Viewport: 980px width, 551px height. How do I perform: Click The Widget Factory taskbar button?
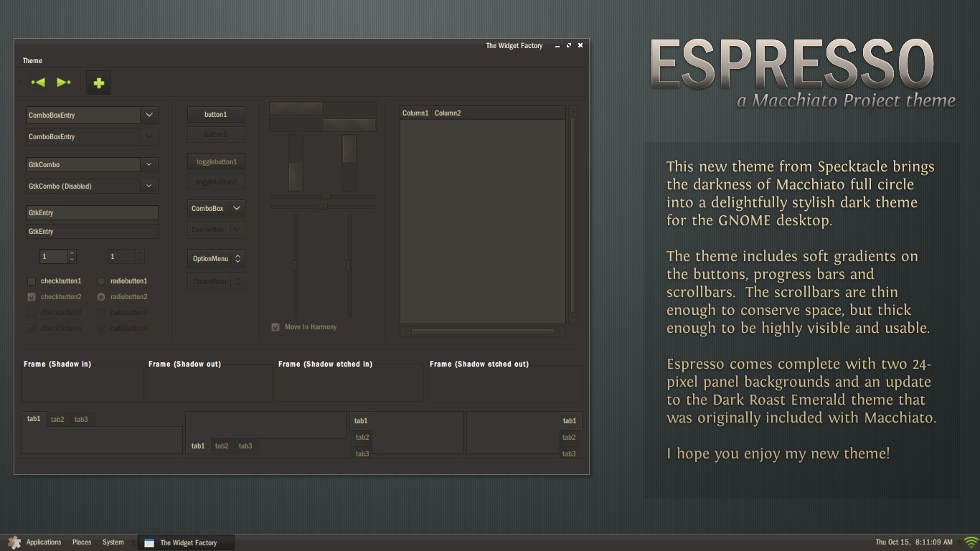click(x=186, y=542)
